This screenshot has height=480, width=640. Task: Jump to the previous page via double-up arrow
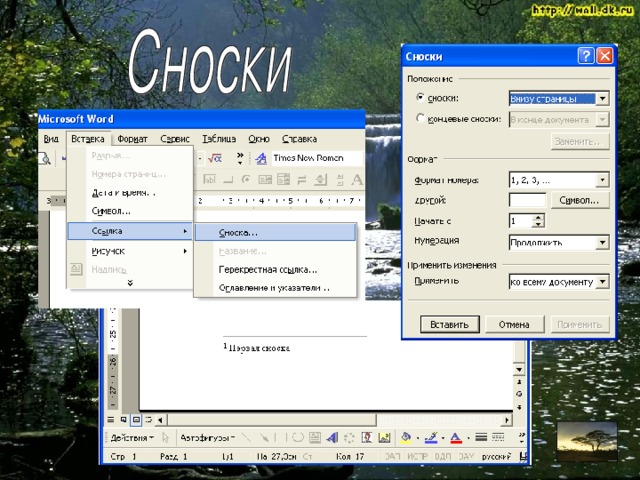click(519, 382)
